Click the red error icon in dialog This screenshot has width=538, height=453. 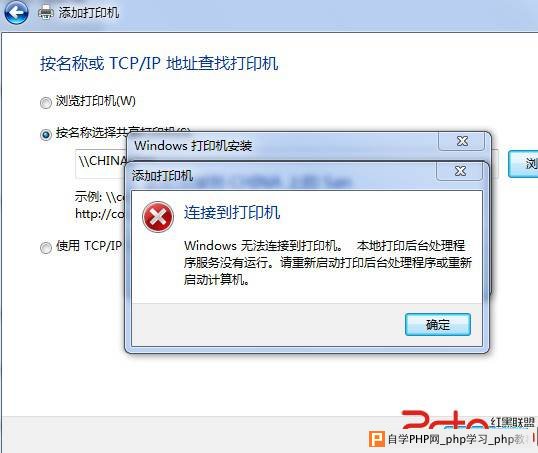(158, 217)
